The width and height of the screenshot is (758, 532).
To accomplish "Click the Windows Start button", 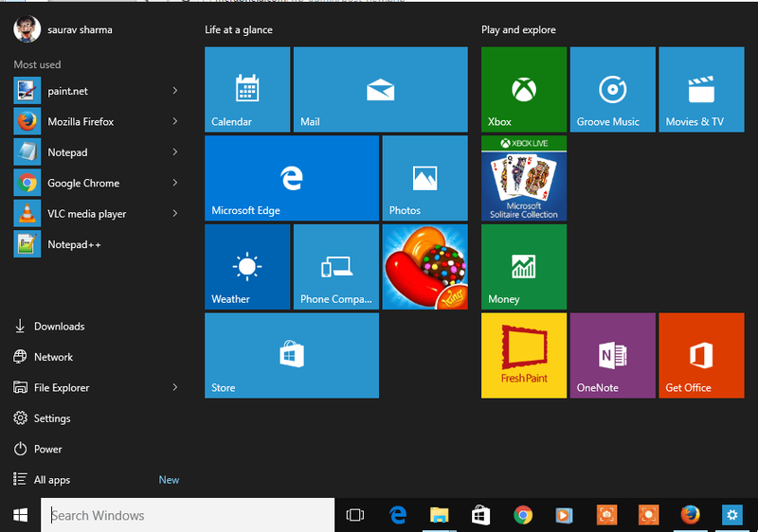I will [20, 515].
